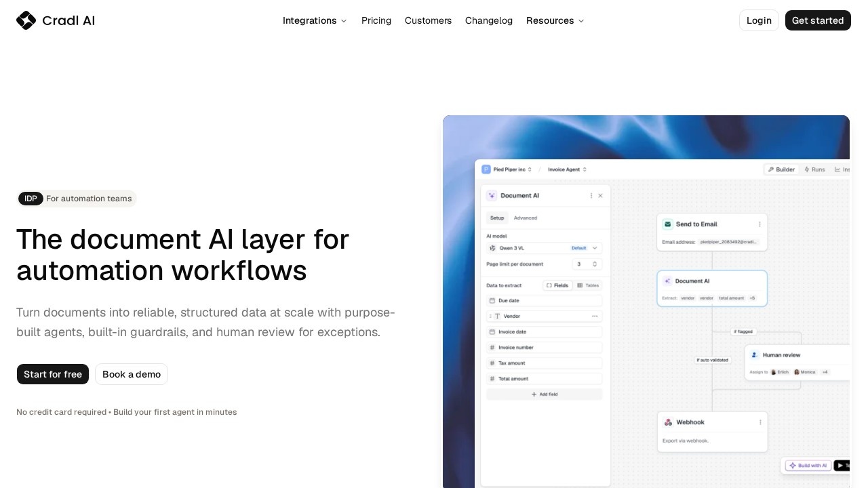The image size is (868, 488).
Task: Click the Cradl AI logo icon
Action: tap(26, 20)
